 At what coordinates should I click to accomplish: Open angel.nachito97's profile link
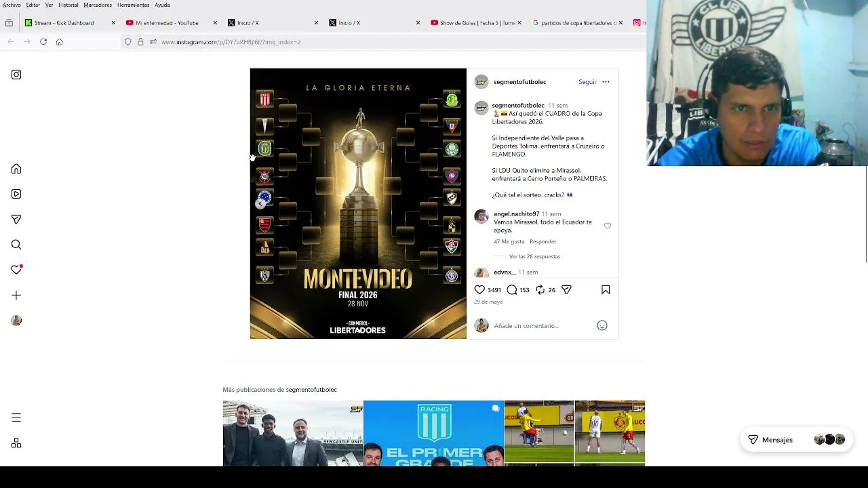516,214
